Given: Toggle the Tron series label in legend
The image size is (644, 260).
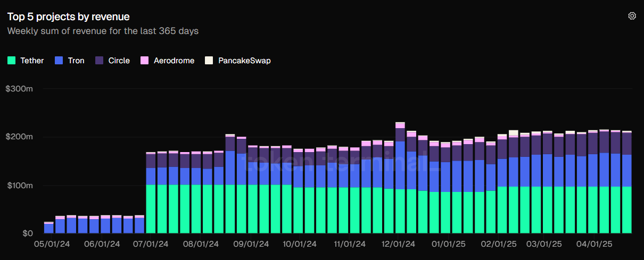Looking at the screenshot, I should click(76, 61).
